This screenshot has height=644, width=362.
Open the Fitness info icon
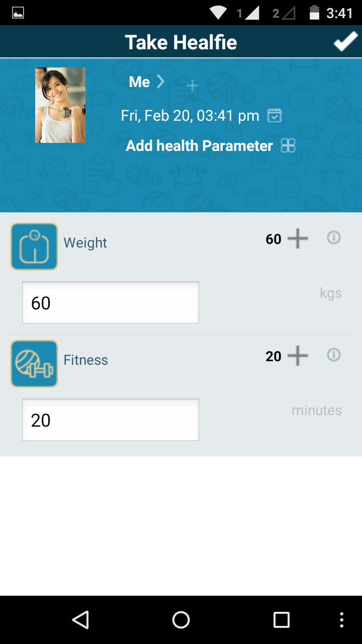point(333,355)
